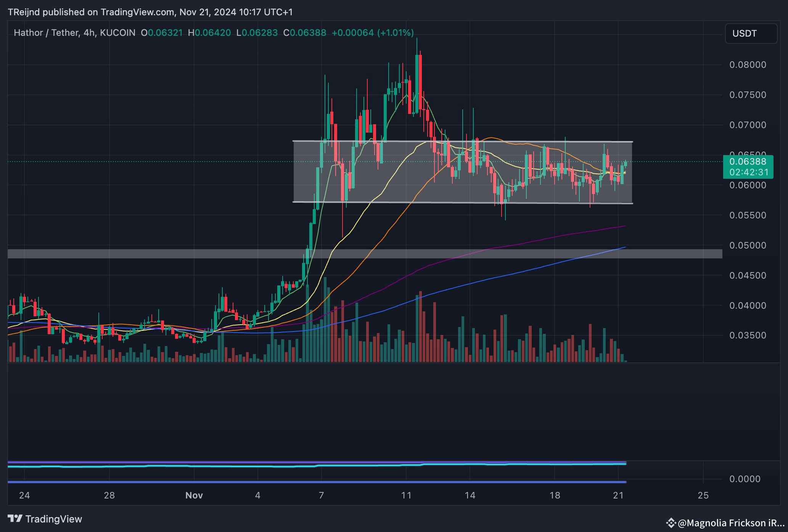The width and height of the screenshot is (788, 532).
Task: Click the Nov date axis label
Action: pyautogui.click(x=194, y=495)
